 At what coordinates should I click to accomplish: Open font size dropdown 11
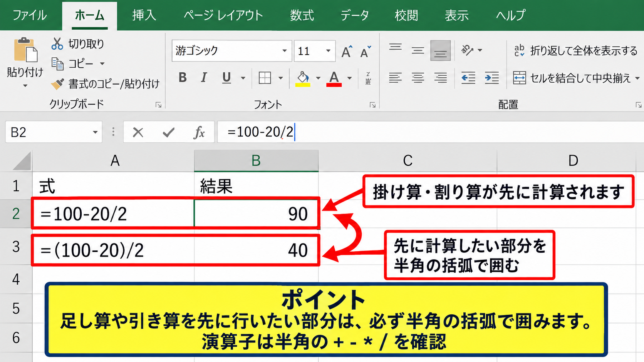[x=328, y=51]
